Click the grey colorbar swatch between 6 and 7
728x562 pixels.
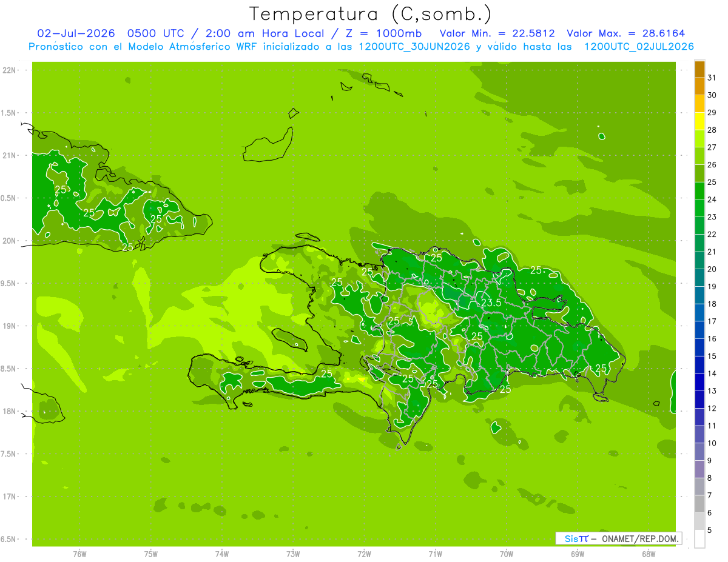point(699,504)
